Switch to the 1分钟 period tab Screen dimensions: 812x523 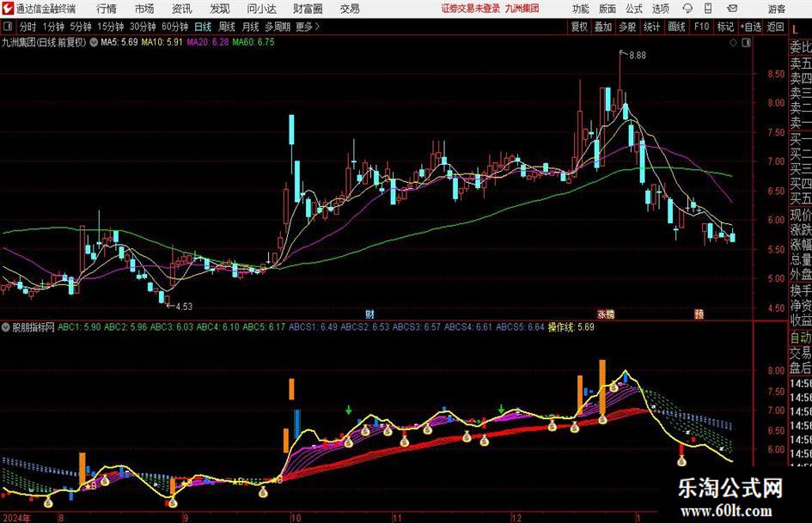pos(53,27)
